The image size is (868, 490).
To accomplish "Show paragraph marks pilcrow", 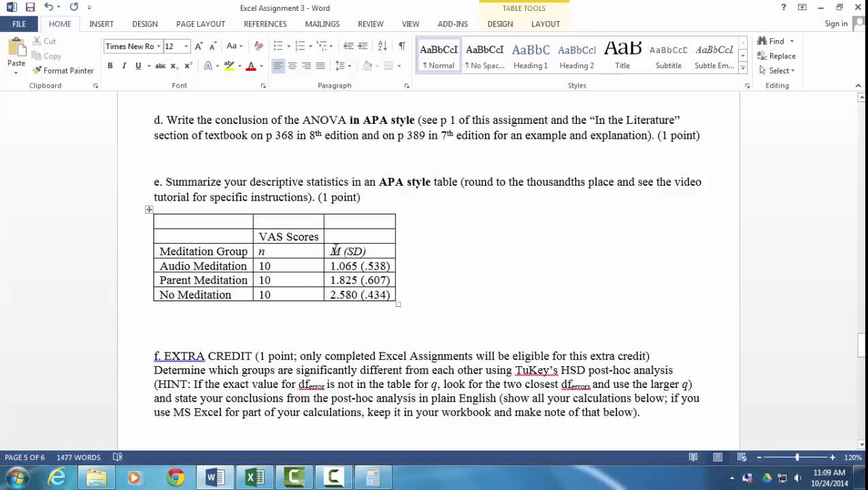I will tap(402, 46).
